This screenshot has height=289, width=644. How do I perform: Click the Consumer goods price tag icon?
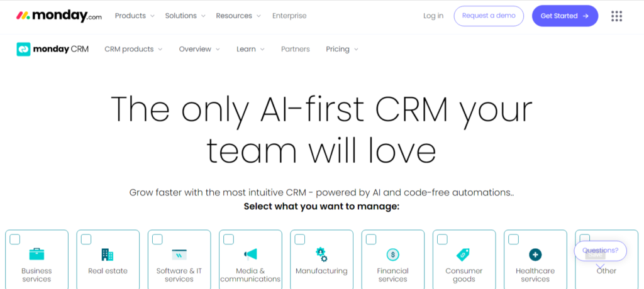[464, 255]
